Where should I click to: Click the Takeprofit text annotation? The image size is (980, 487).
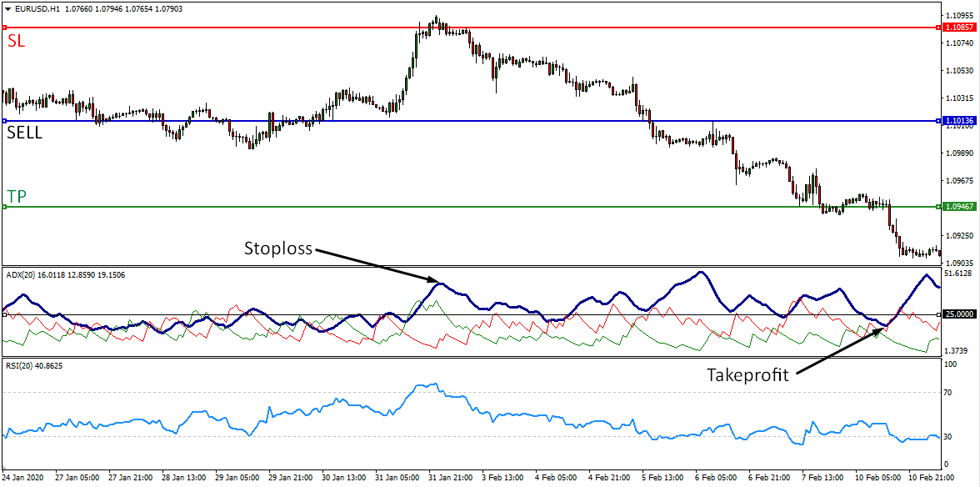pyautogui.click(x=747, y=375)
